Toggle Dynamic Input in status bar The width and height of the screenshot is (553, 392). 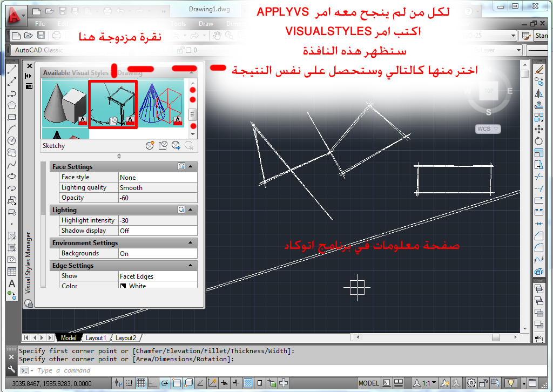pos(224,383)
